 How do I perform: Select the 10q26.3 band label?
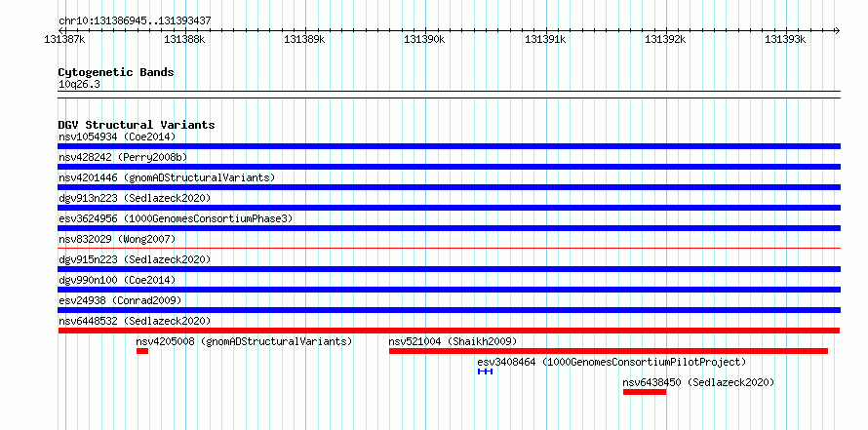pos(79,85)
